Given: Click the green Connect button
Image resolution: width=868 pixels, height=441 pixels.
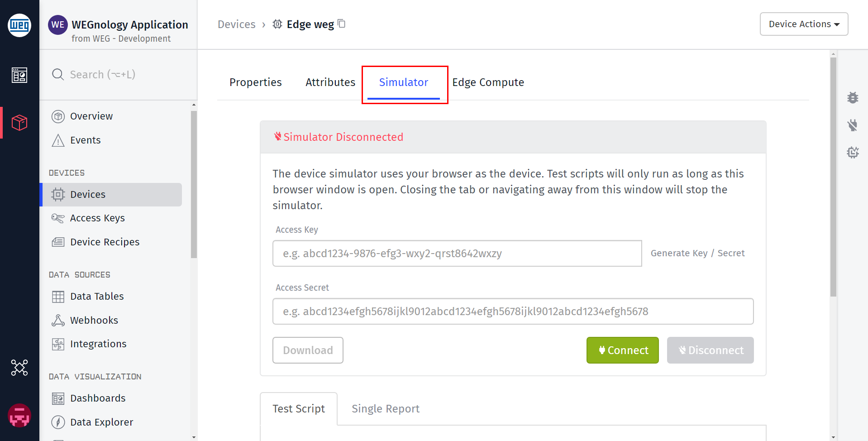Looking at the screenshot, I should tap(623, 350).
